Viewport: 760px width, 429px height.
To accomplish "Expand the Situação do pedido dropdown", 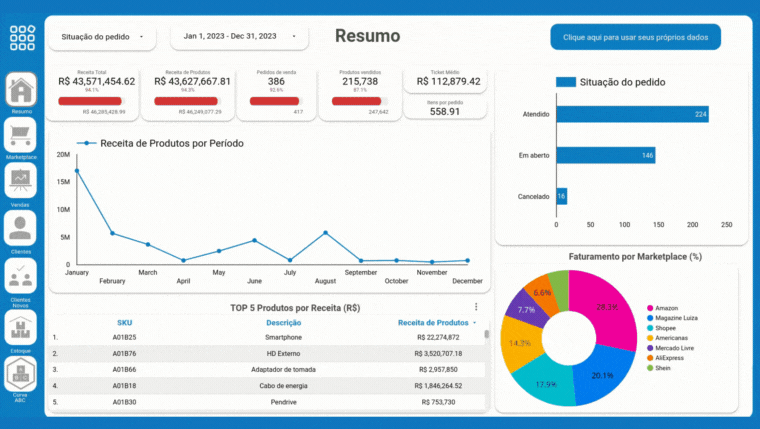I will [103, 37].
